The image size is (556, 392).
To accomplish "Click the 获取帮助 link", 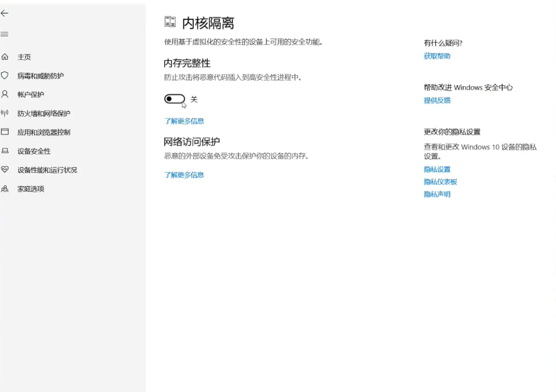I will tap(437, 56).
